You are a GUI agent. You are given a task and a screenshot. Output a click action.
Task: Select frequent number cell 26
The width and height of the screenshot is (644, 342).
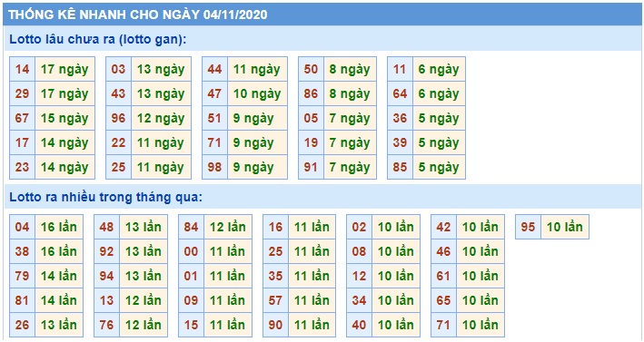[22, 325]
